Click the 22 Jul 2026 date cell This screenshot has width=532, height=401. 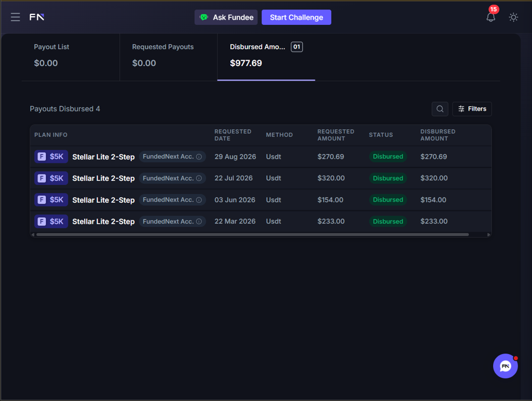click(x=233, y=178)
